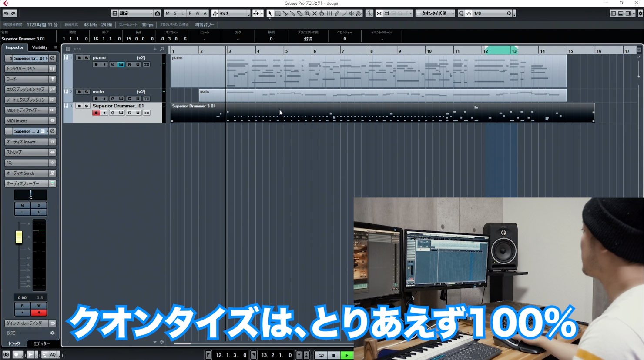Select the Erase tool
The height and width of the screenshot is (360, 644).
click(x=300, y=13)
